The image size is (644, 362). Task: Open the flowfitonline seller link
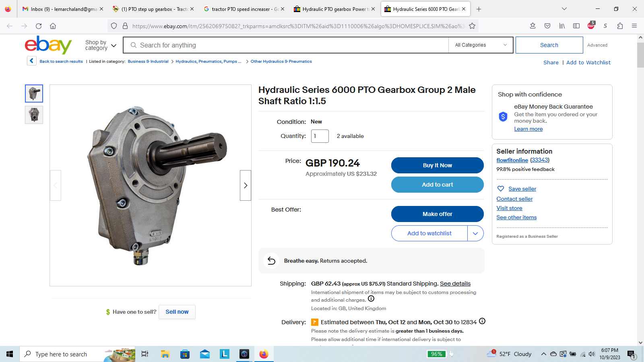[x=512, y=160]
